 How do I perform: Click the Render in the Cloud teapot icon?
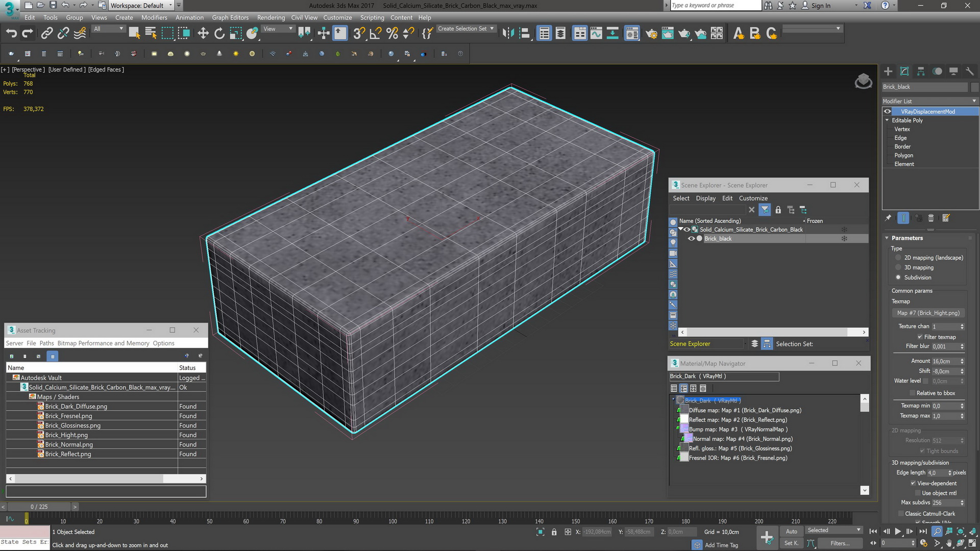[701, 34]
